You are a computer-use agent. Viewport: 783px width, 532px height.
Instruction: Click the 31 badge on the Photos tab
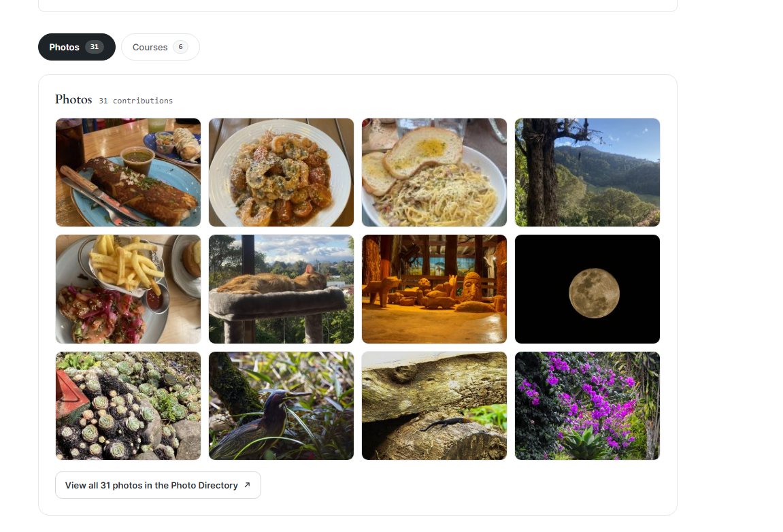[x=95, y=47]
